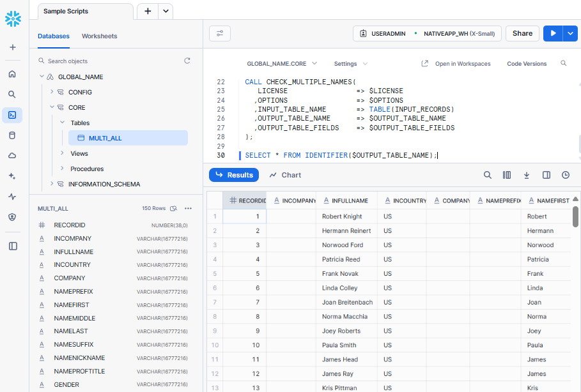The width and height of the screenshot is (581, 392).
Task: Open Code Versions
Action: [527, 64]
